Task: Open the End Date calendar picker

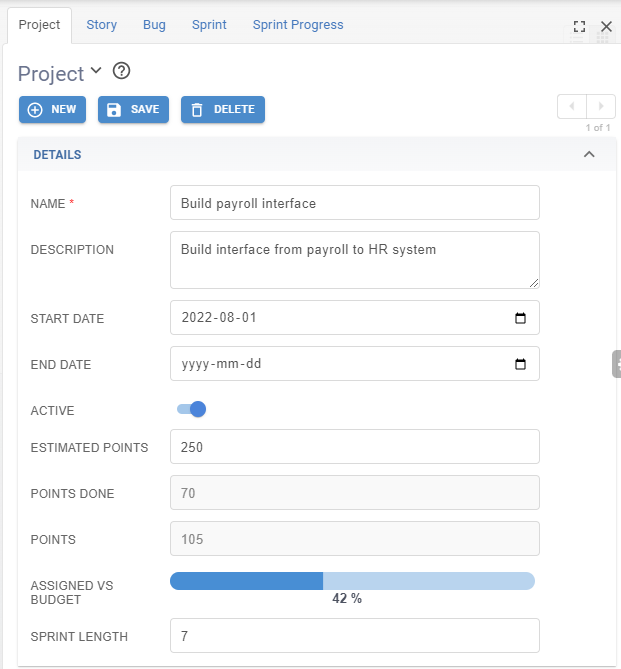Action: point(520,364)
